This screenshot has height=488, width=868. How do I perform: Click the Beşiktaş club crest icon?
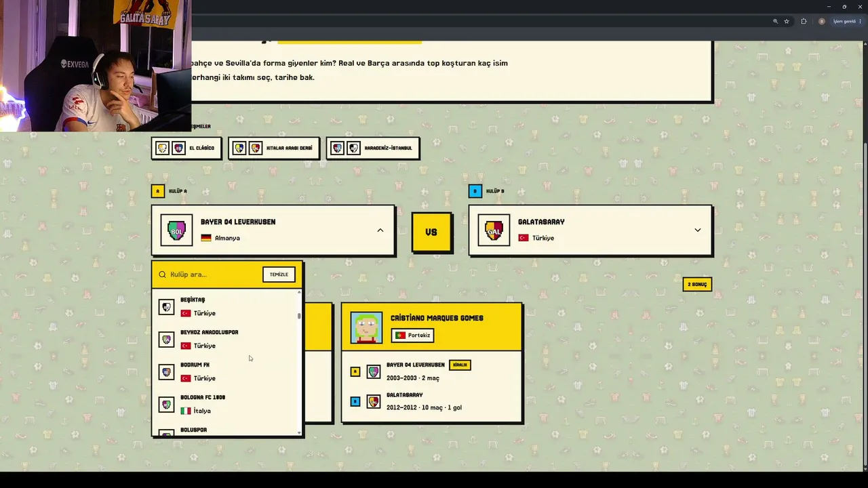[x=166, y=307]
